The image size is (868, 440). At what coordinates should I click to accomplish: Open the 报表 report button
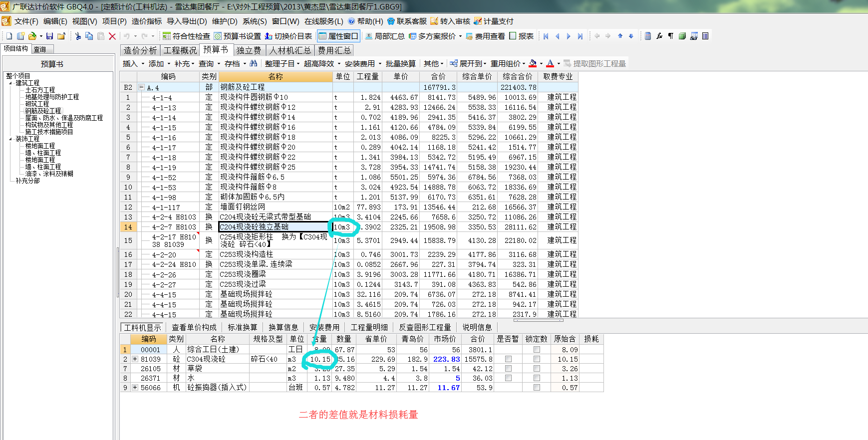tap(522, 36)
